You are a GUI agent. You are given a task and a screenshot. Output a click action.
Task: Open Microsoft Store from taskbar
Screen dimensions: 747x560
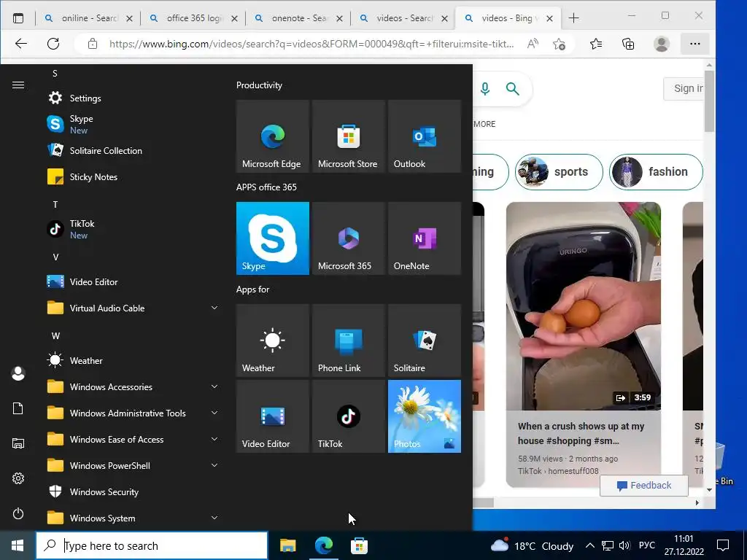pyautogui.click(x=359, y=545)
